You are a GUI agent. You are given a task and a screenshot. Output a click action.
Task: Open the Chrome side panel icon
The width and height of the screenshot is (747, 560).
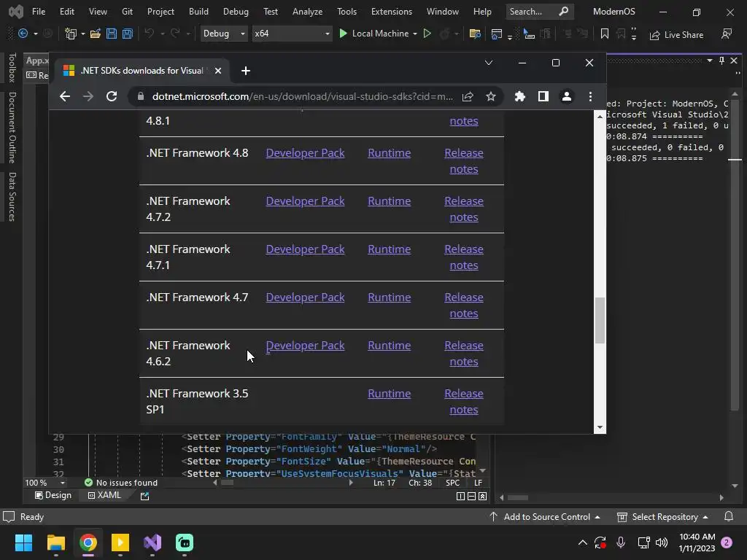(543, 97)
